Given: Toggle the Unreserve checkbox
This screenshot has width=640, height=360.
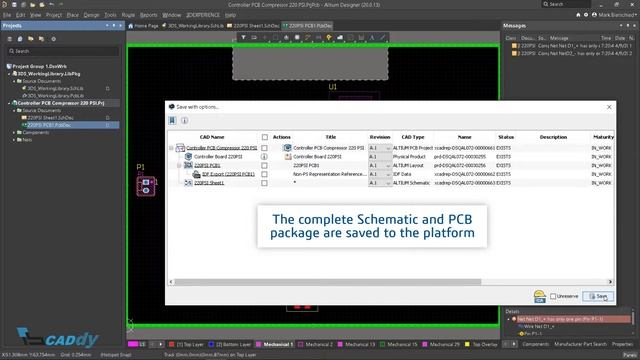Looking at the screenshot, I should click(x=553, y=296).
